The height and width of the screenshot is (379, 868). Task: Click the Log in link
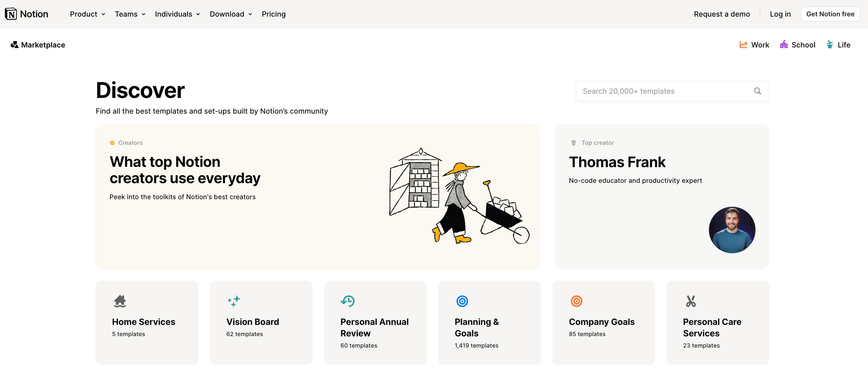(780, 14)
